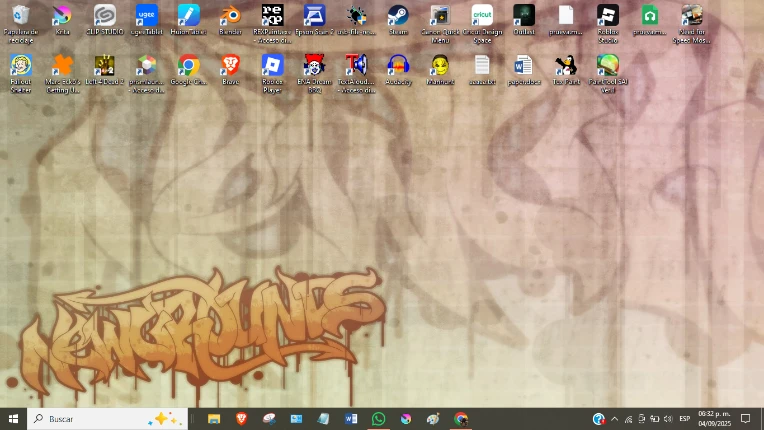This screenshot has height=430, width=764.
Task: Open the Krita desktop shortcut
Action: click(62, 17)
